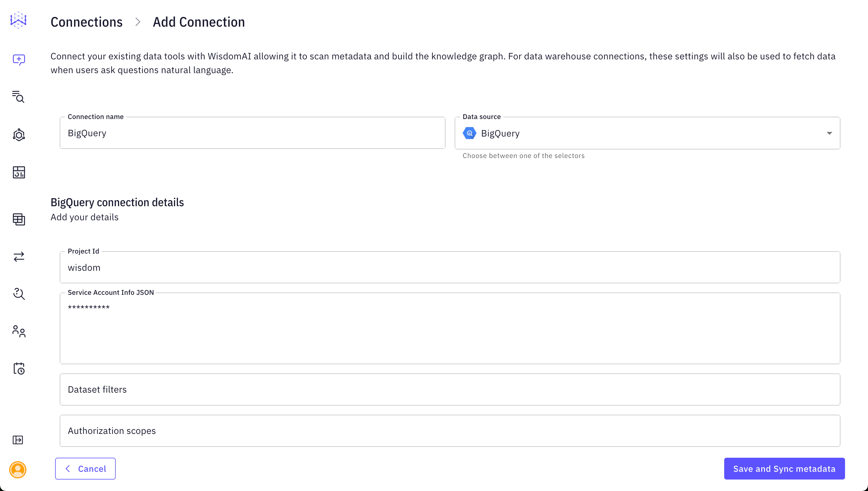868x491 pixels.
Task: Go back to Connections breadcrumb
Action: click(x=86, y=22)
